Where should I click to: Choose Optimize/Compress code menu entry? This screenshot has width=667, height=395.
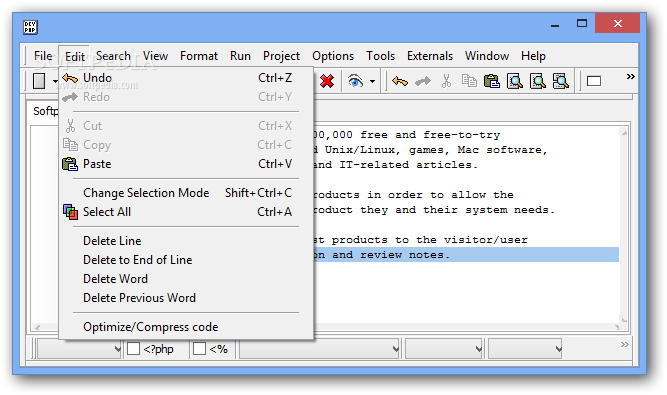pyautogui.click(x=186, y=327)
